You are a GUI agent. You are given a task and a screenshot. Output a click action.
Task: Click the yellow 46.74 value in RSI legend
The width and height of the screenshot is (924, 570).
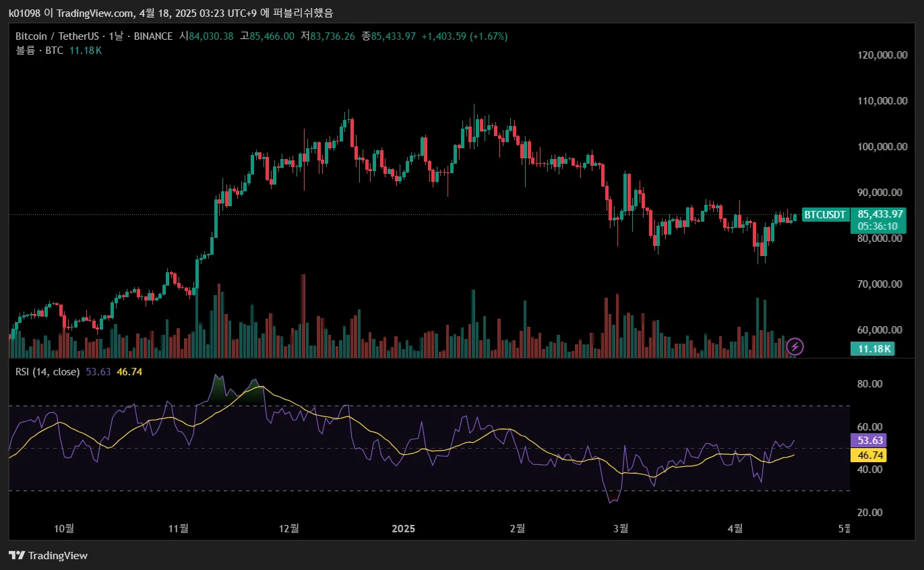pyautogui.click(x=129, y=371)
